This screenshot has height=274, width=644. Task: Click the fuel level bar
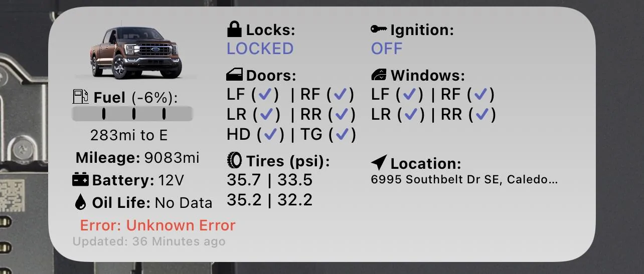(132, 114)
